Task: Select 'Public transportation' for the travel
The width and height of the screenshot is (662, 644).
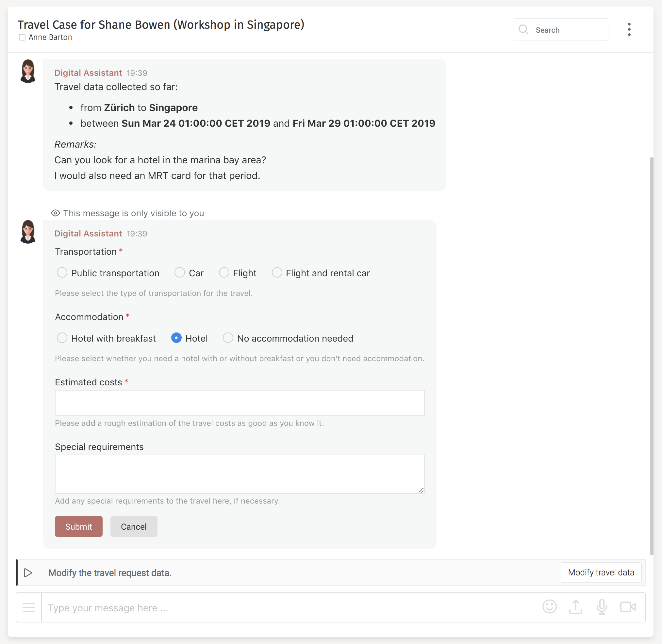Action: [62, 273]
